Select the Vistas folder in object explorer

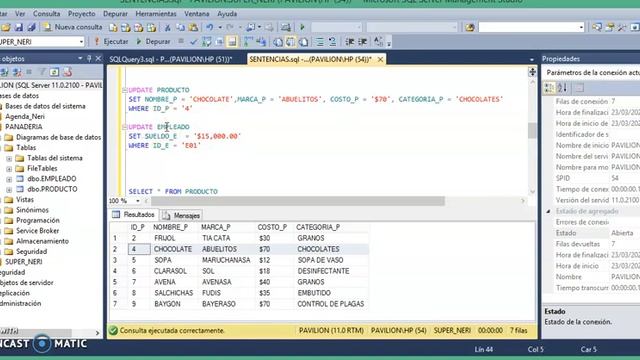tap(24, 200)
